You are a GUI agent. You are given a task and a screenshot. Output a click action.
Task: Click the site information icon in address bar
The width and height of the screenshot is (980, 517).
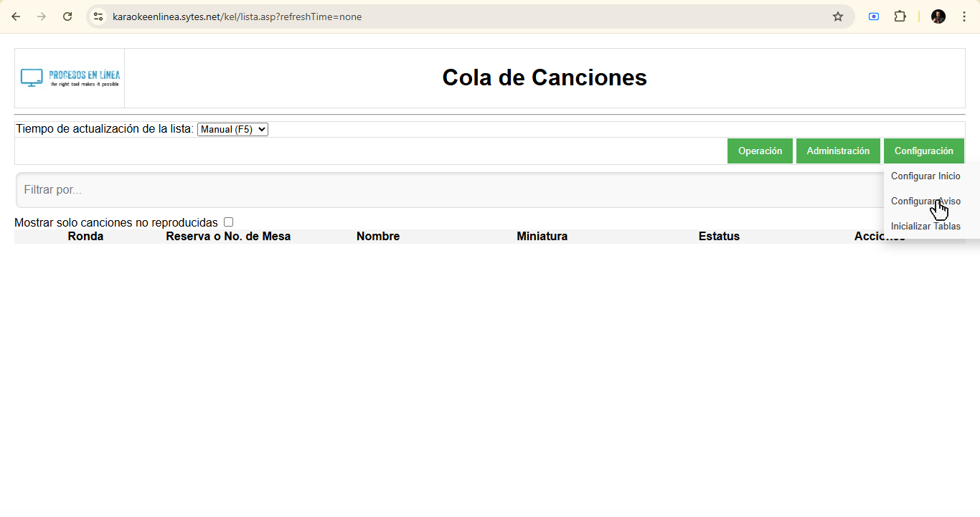click(x=97, y=16)
